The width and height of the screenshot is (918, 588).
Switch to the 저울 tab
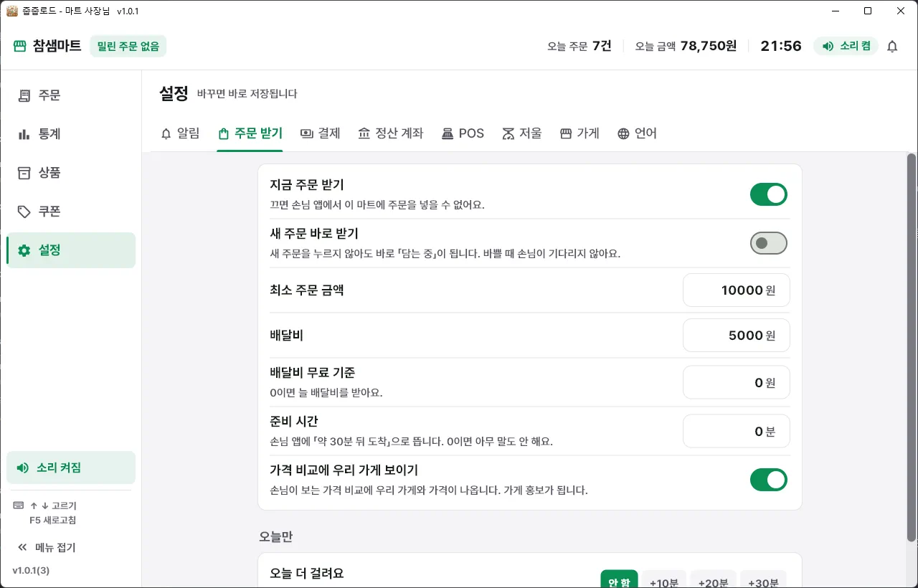click(x=521, y=133)
